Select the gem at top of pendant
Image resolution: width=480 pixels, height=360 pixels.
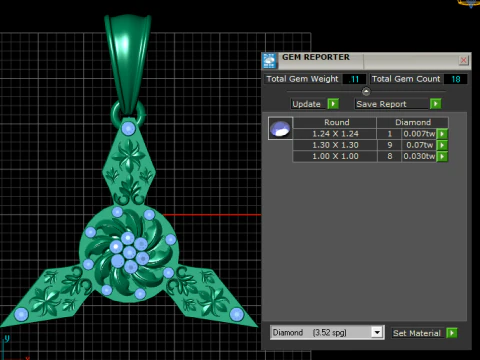tap(128, 128)
